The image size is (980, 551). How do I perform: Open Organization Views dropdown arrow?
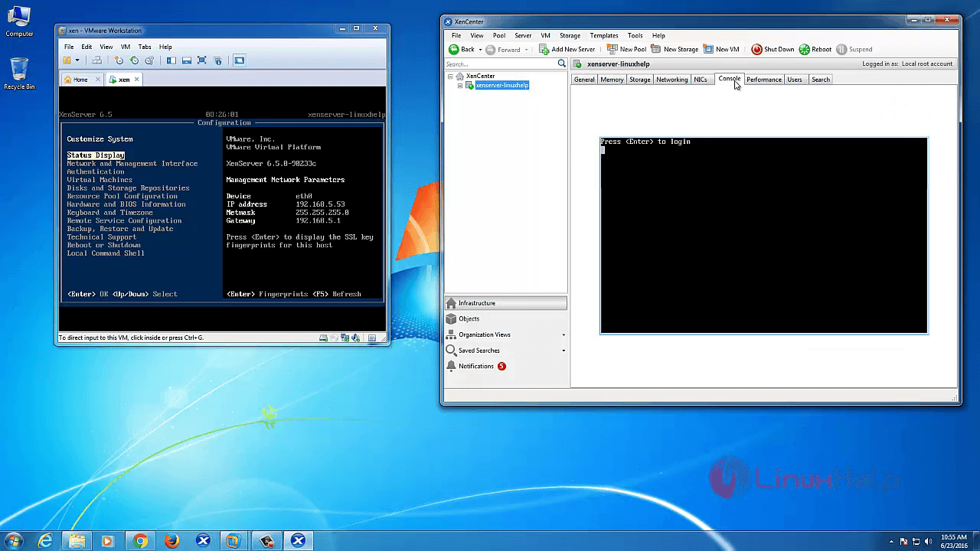pyautogui.click(x=563, y=334)
